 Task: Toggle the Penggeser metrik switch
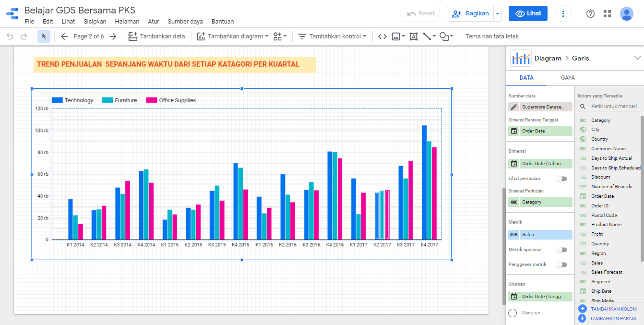(561, 265)
